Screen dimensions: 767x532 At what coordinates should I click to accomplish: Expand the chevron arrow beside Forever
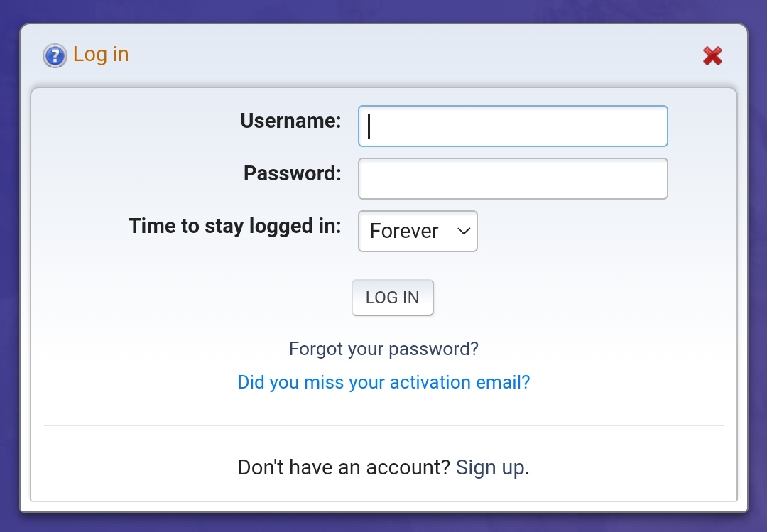tap(463, 231)
